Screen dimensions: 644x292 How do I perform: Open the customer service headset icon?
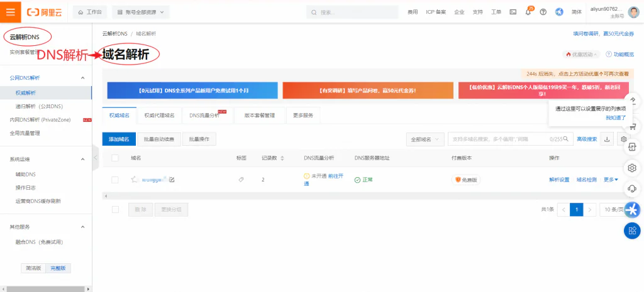[633, 188]
